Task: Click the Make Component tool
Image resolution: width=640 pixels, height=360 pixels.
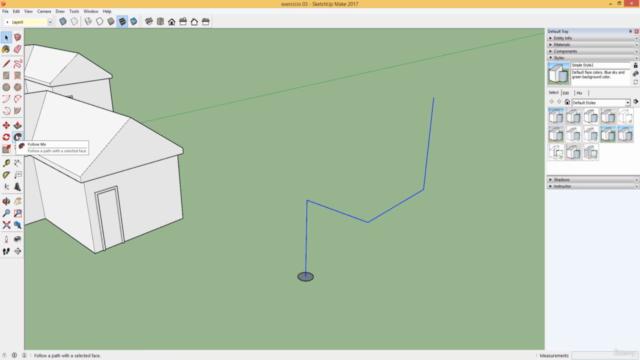Action: point(18,38)
